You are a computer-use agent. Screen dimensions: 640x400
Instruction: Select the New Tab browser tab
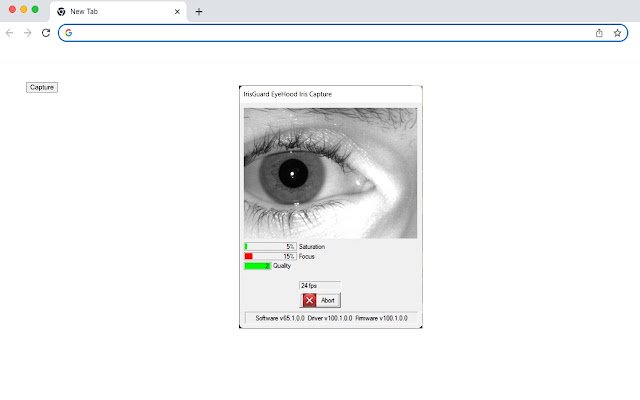118,11
